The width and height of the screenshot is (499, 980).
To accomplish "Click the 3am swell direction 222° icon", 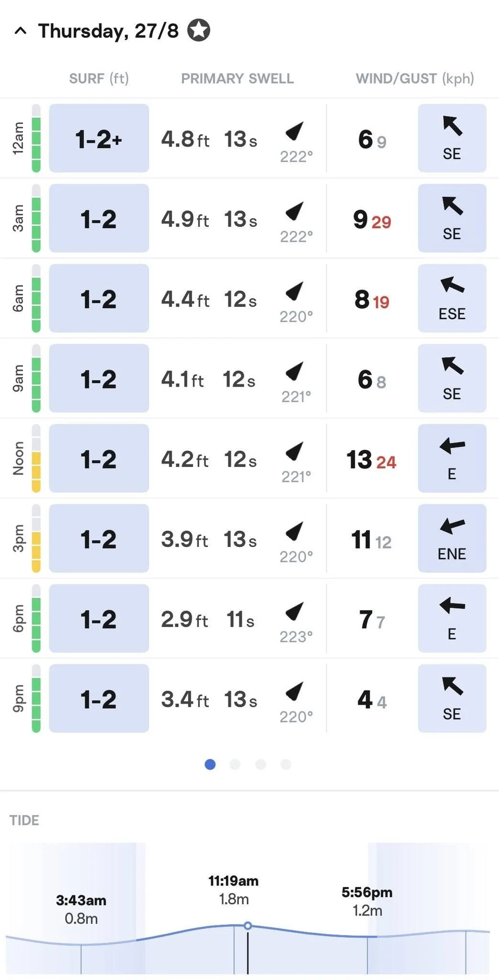I will tap(295, 211).
